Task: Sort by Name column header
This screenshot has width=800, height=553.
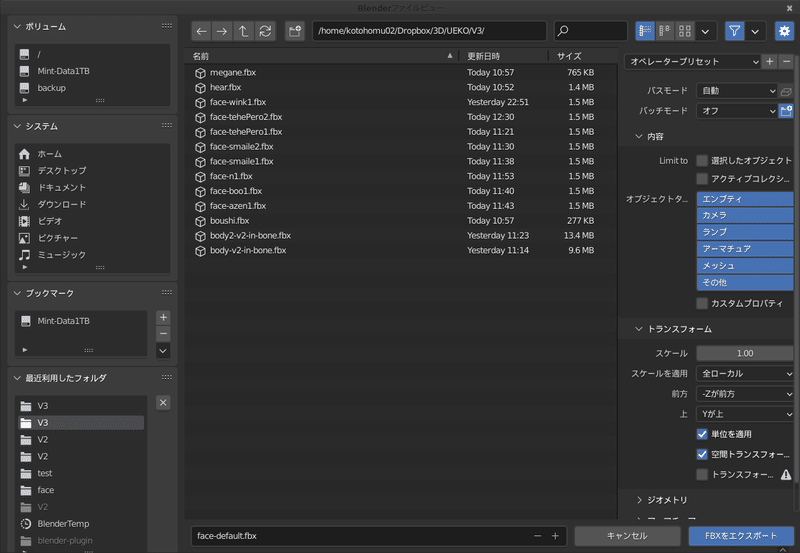Action: tap(322, 56)
